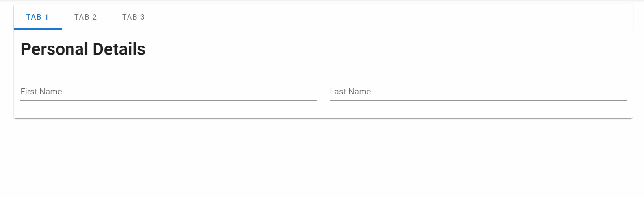Viewport: 644px width, 197px height.
Task: Click the underline of First Name field
Action: pos(169,100)
